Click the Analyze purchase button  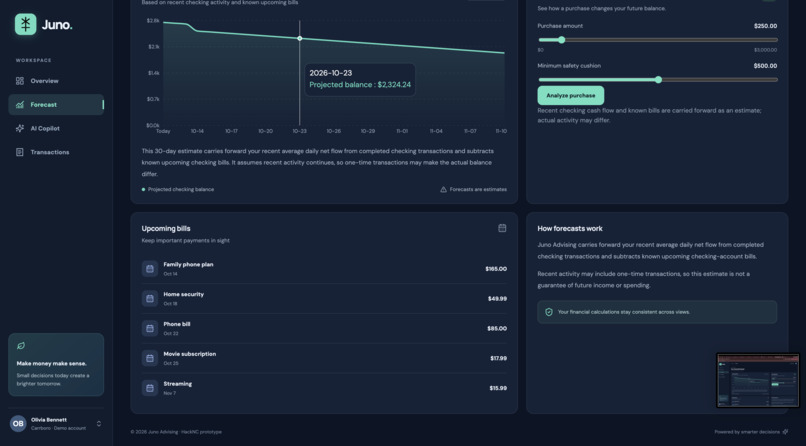[571, 96]
